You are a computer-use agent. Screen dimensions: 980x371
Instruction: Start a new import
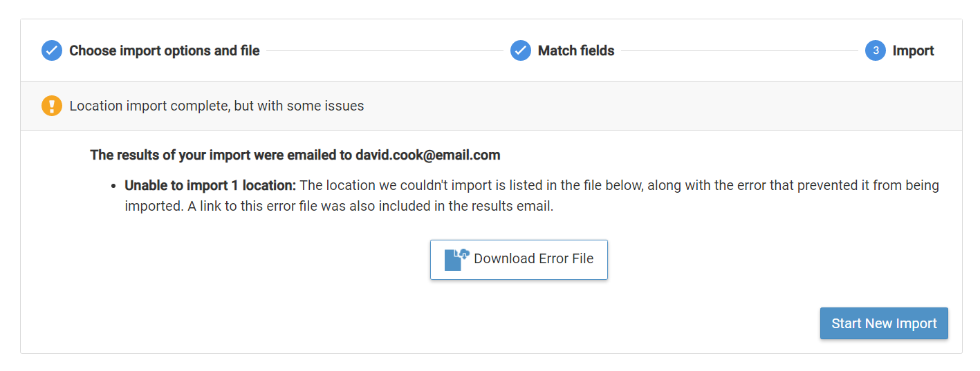pos(884,323)
